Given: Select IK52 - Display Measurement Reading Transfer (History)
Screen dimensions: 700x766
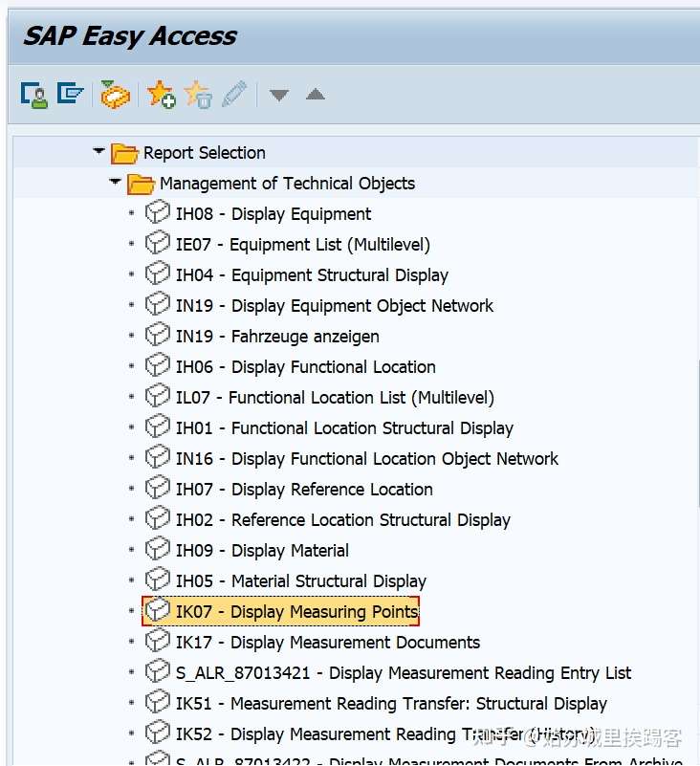Looking at the screenshot, I should [386, 734].
